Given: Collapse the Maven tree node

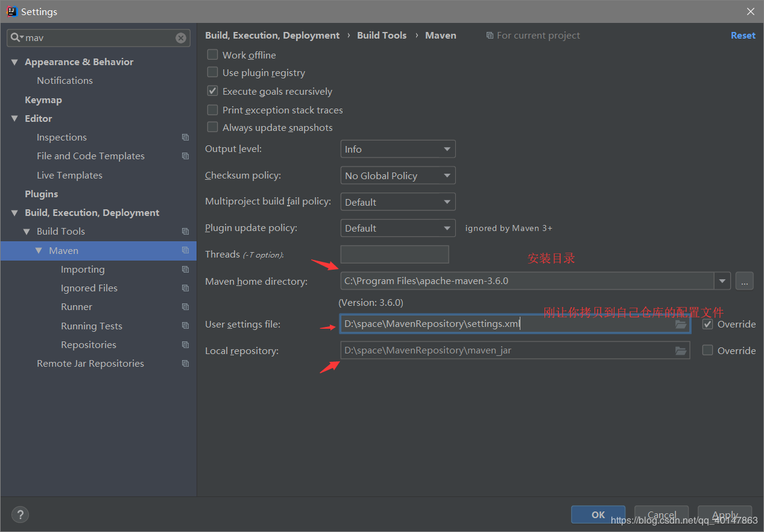Looking at the screenshot, I should tap(39, 250).
